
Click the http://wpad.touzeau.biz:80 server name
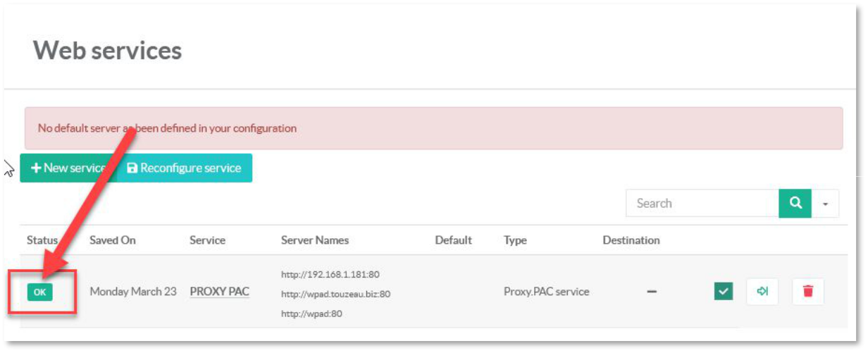335,295
